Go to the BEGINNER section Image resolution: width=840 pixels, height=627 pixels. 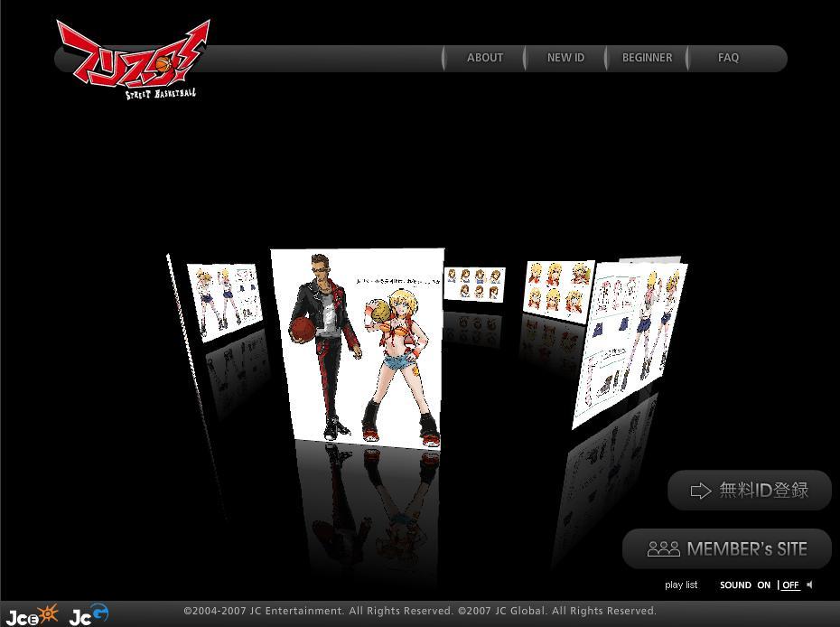[647, 58]
